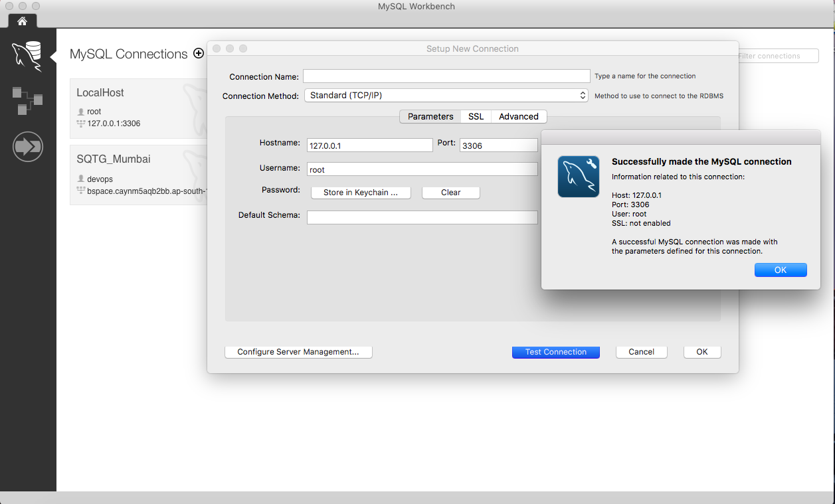This screenshot has height=504, width=835.
Task: Click 'SSL: not enabled' text
Action: 641,223
